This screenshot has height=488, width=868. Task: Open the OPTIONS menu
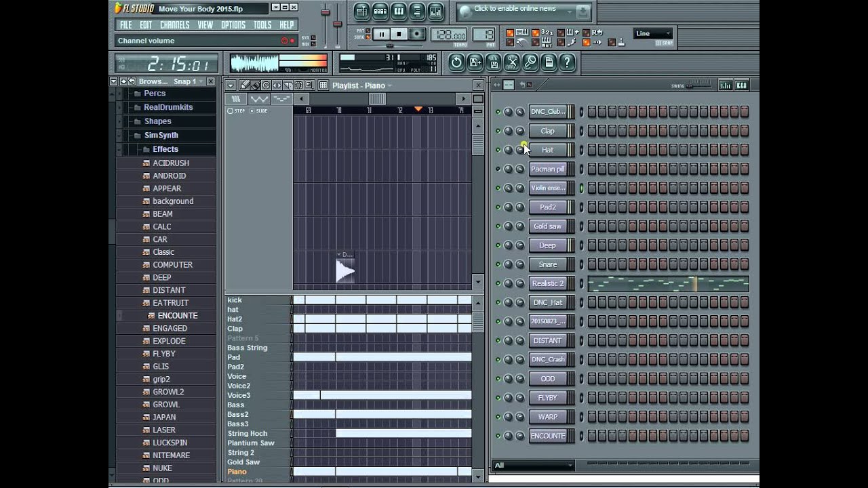233,25
